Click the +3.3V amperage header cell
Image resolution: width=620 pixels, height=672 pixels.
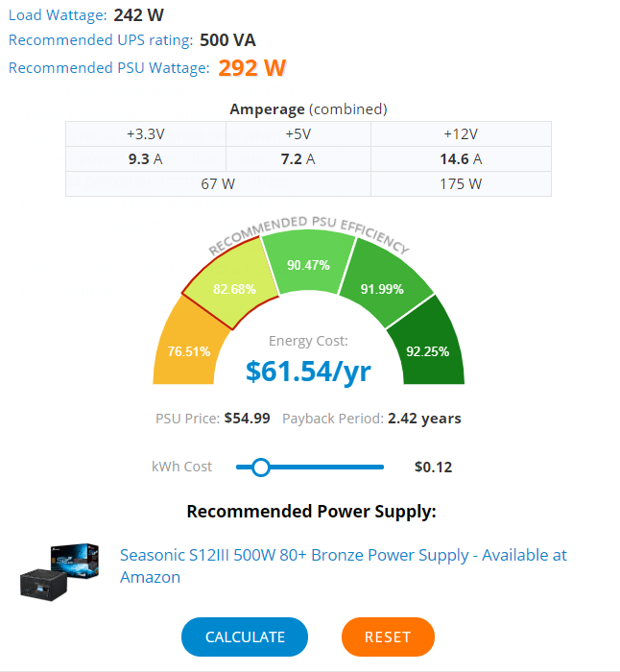pyautogui.click(x=145, y=134)
